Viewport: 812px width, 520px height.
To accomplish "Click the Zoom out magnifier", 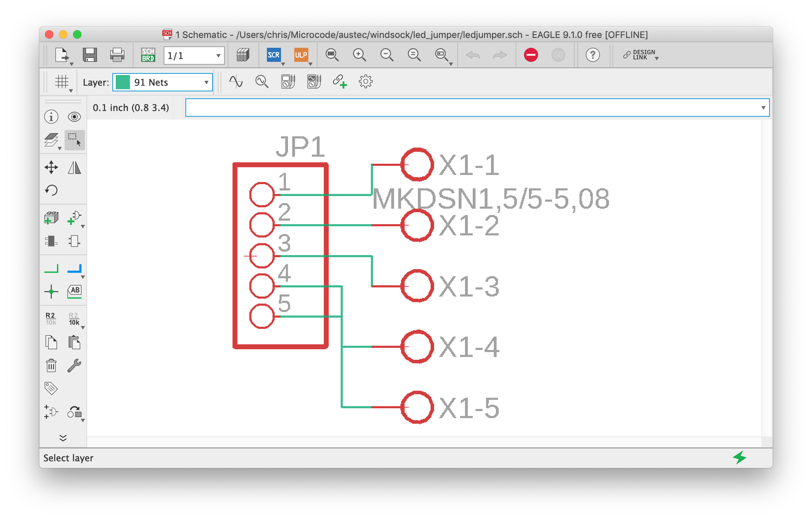I will click(386, 55).
